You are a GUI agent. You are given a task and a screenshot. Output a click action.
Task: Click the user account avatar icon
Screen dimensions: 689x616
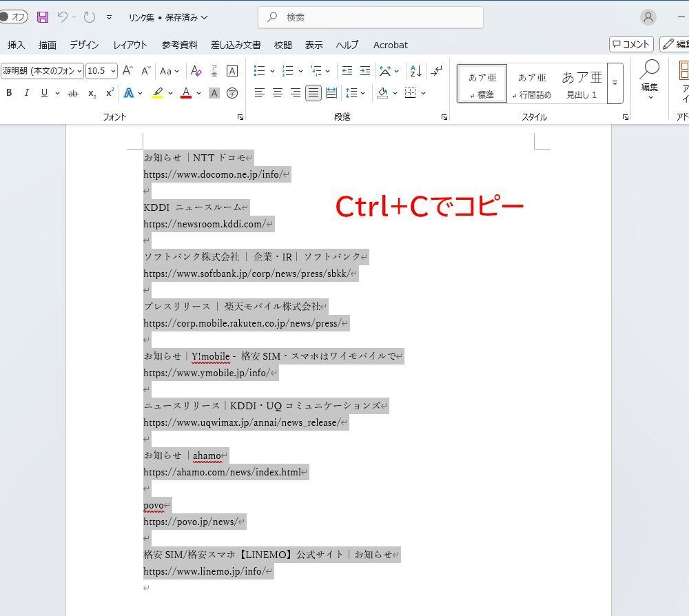pos(648,17)
